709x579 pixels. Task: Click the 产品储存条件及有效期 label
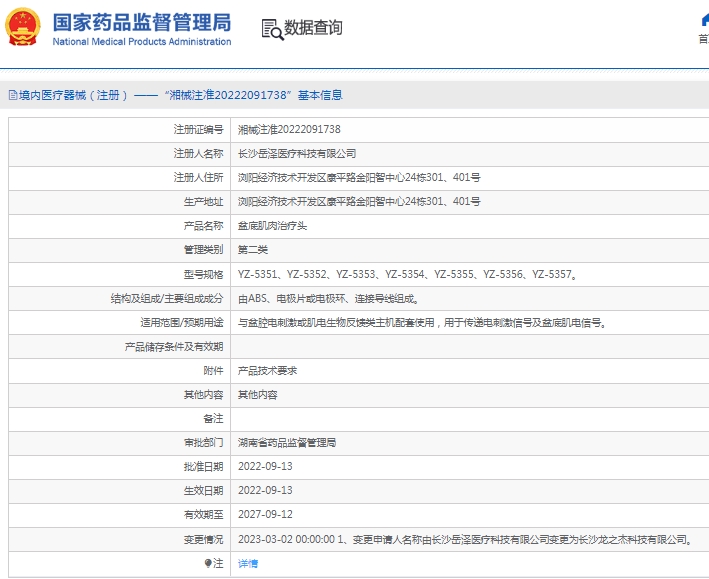174,347
